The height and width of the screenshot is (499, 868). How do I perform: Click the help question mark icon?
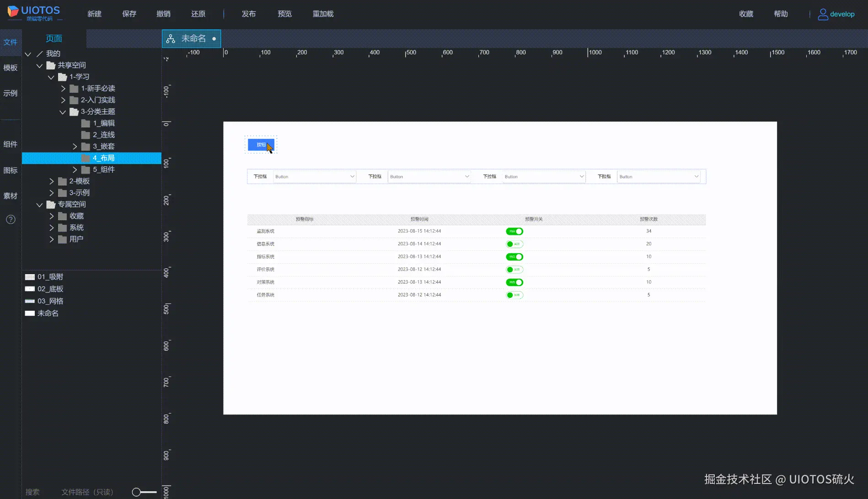[11, 219]
